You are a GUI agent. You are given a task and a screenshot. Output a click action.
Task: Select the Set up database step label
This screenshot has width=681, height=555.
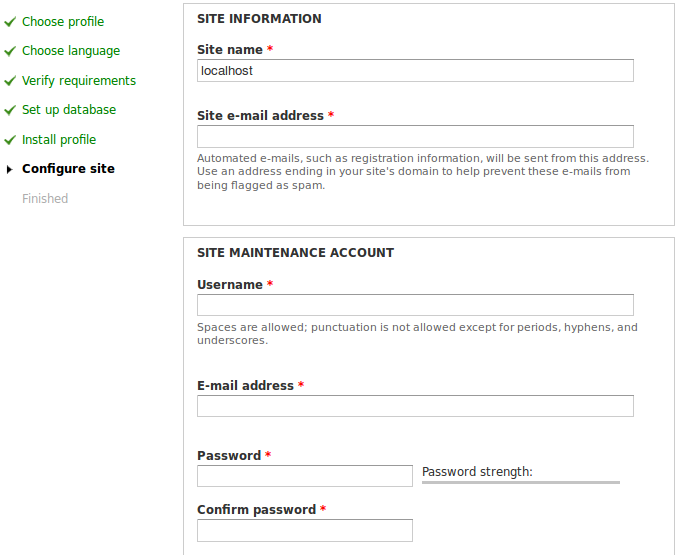pyautogui.click(x=69, y=110)
